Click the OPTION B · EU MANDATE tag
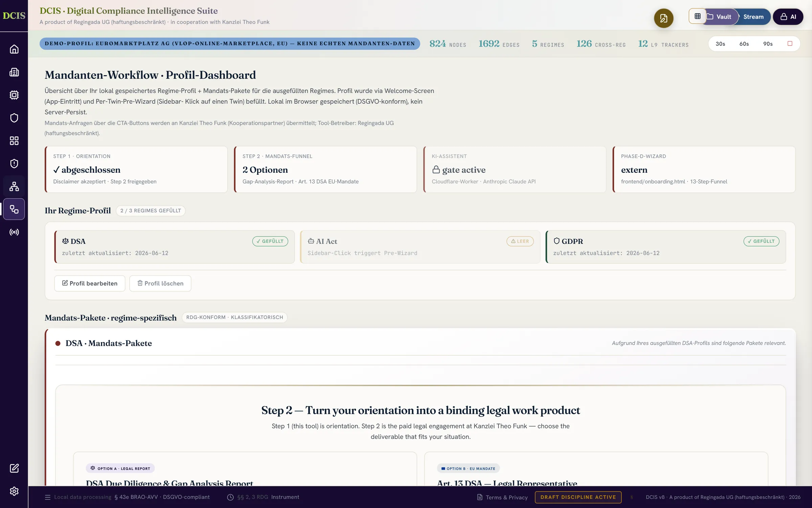Image resolution: width=812 pixels, height=508 pixels. [x=468, y=468]
